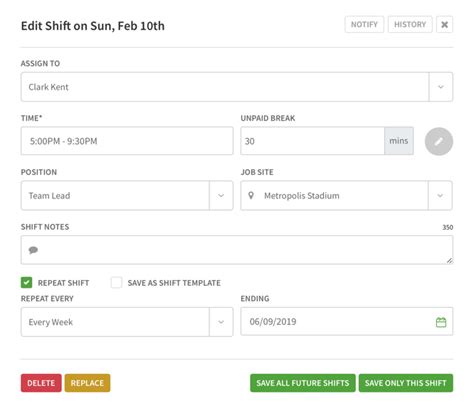
Task: Close the Edit Shift dialog with X
Action: 444,25
